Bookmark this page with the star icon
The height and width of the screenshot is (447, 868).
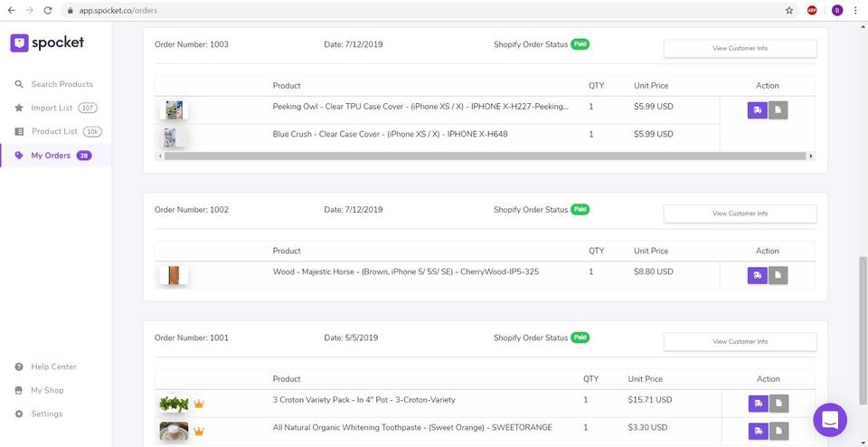(x=789, y=10)
